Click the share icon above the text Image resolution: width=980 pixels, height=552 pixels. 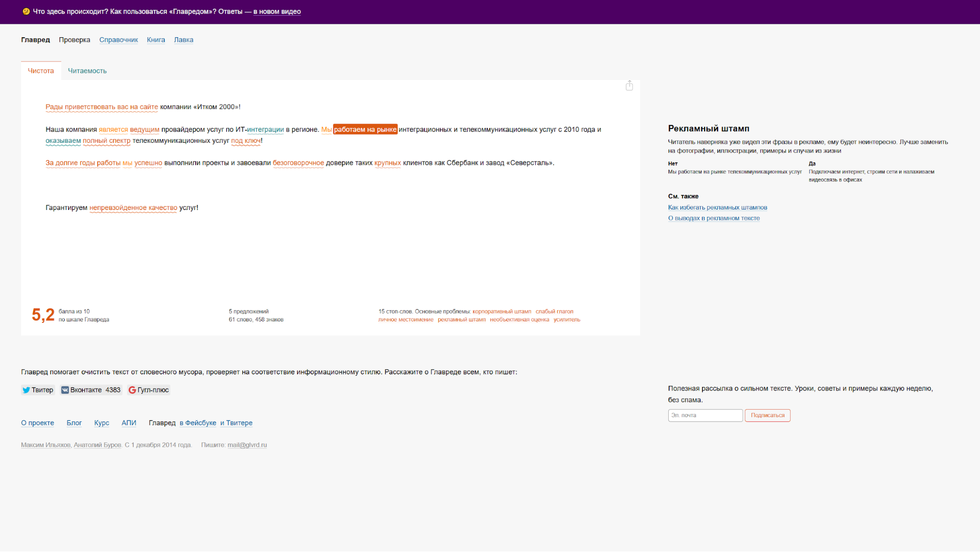(629, 86)
